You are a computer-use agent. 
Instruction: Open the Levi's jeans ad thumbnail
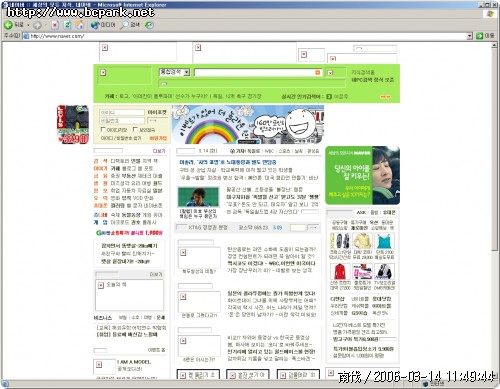pyautogui.click(x=73, y=125)
